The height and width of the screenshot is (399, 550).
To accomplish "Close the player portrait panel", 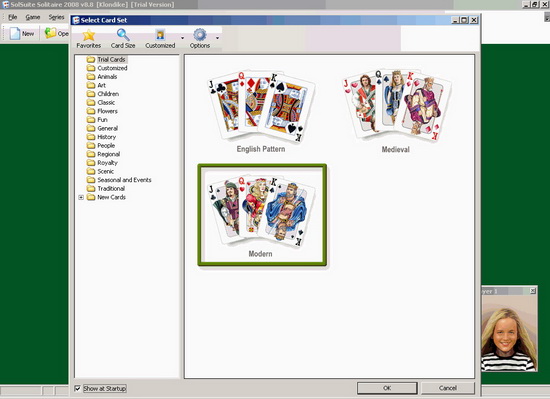I will 533,291.
